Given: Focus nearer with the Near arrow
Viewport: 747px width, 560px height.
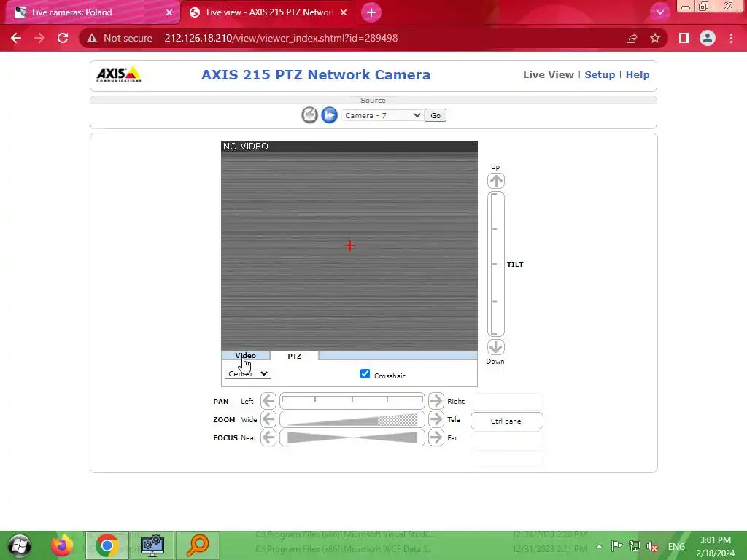Looking at the screenshot, I should pos(268,437).
